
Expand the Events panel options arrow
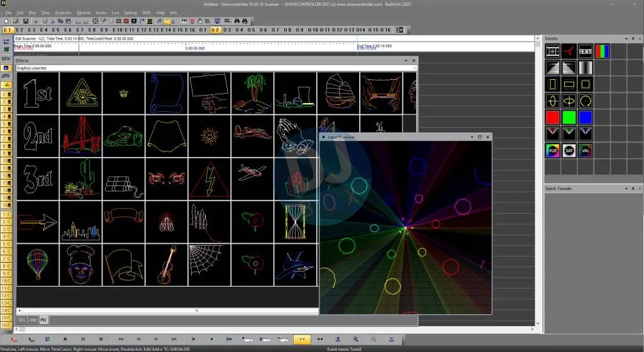(626, 39)
